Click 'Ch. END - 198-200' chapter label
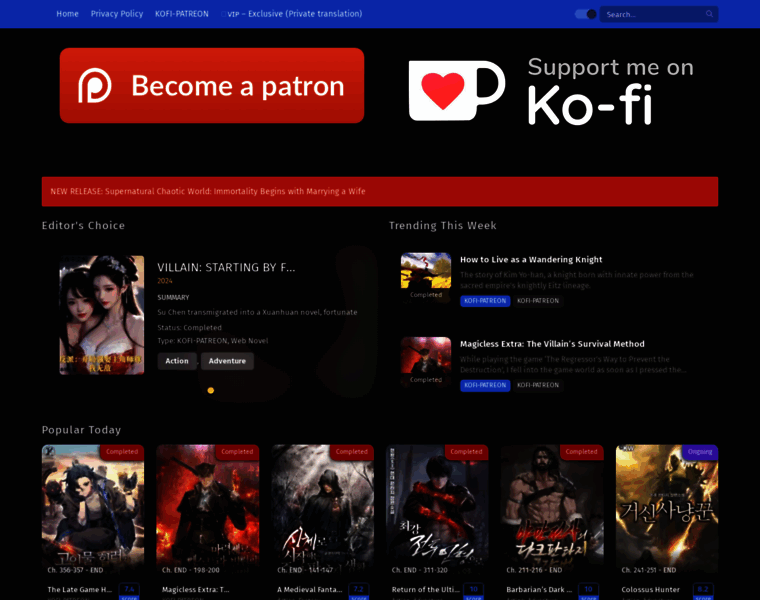Screen dimensions: 760x600 (x=190, y=570)
